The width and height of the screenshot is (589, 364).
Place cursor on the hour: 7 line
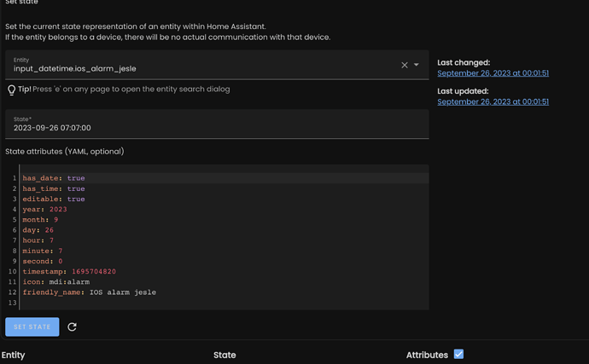[38, 240]
